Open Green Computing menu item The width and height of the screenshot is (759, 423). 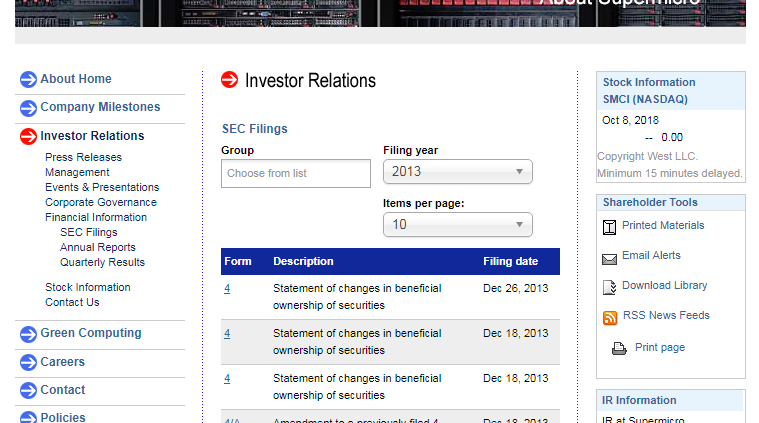91,333
